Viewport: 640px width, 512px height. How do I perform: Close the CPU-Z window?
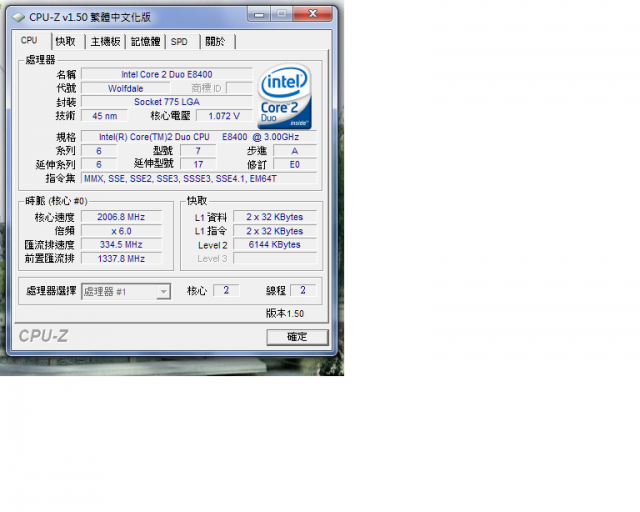(x=313, y=14)
